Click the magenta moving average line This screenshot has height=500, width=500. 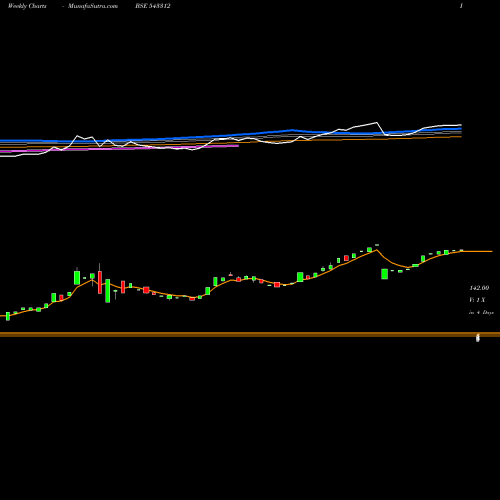pos(119,149)
